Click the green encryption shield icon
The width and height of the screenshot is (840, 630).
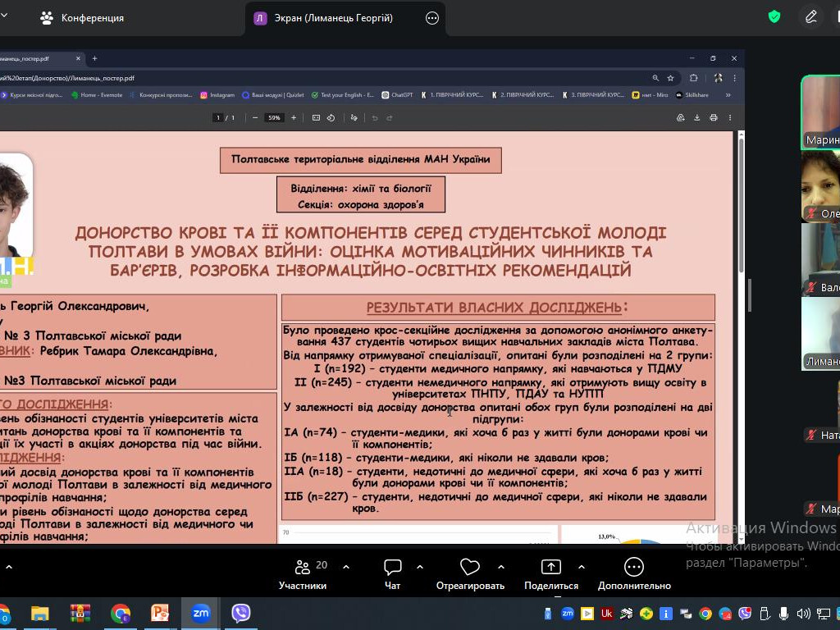[774, 16]
